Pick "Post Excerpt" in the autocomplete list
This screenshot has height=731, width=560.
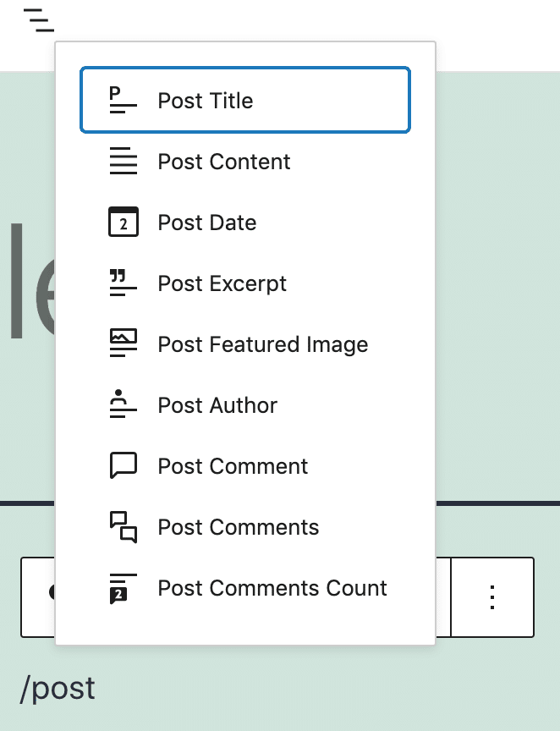coord(222,283)
